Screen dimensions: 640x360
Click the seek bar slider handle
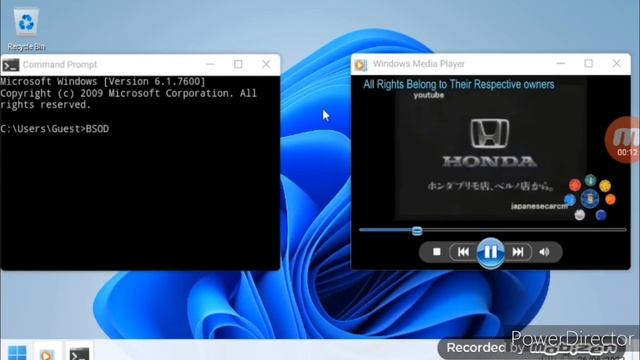(x=417, y=231)
